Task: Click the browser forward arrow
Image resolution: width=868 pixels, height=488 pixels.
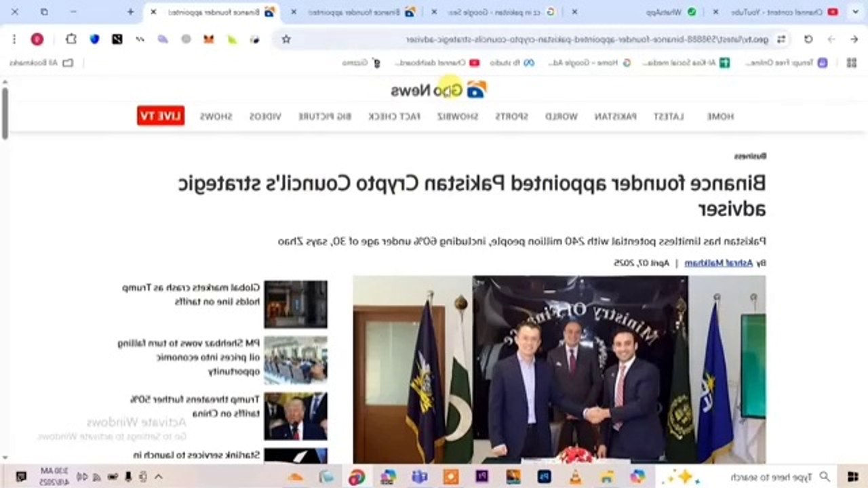Action: pos(831,39)
